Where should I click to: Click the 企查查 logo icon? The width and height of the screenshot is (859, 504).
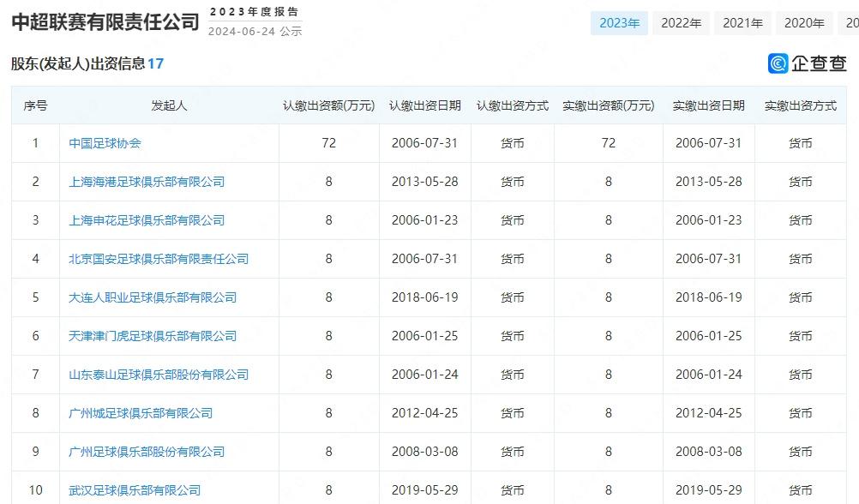778,63
